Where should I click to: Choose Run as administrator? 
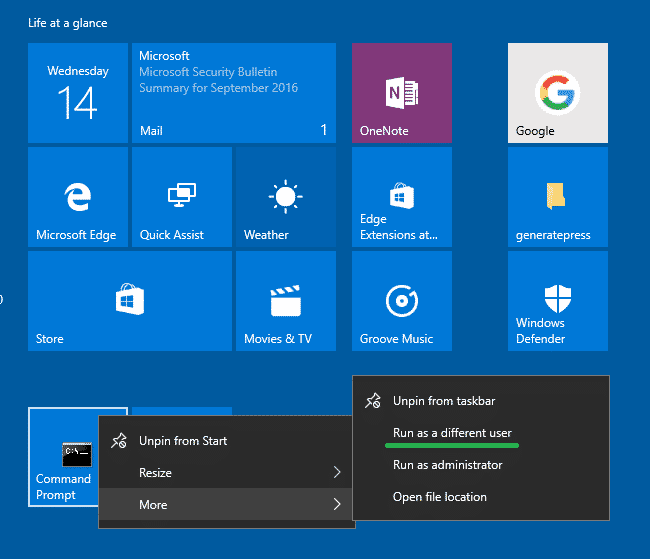point(481,465)
